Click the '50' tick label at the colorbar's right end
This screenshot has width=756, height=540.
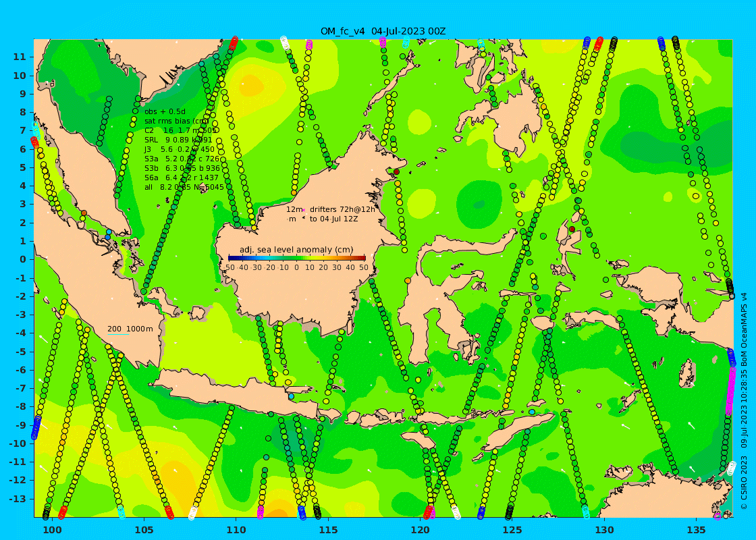364,267
